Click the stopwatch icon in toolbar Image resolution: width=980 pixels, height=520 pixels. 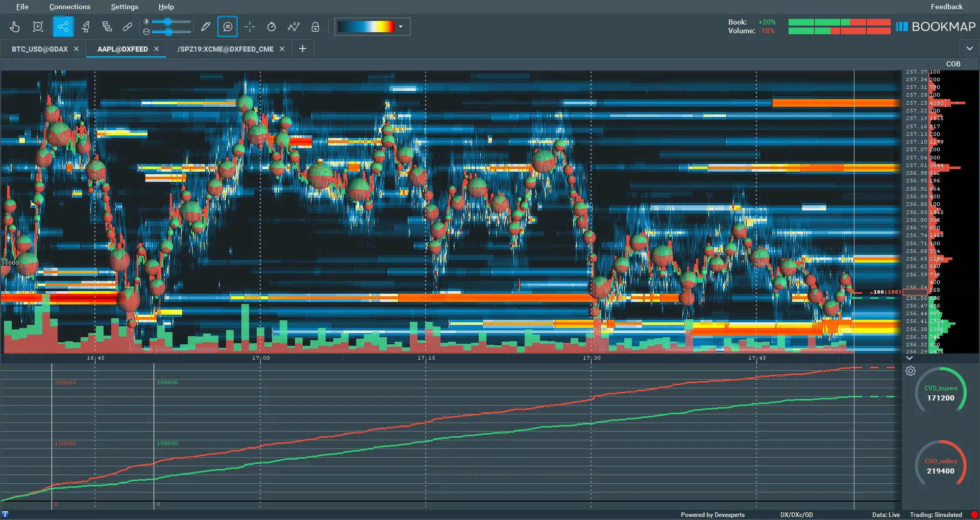(x=272, y=27)
